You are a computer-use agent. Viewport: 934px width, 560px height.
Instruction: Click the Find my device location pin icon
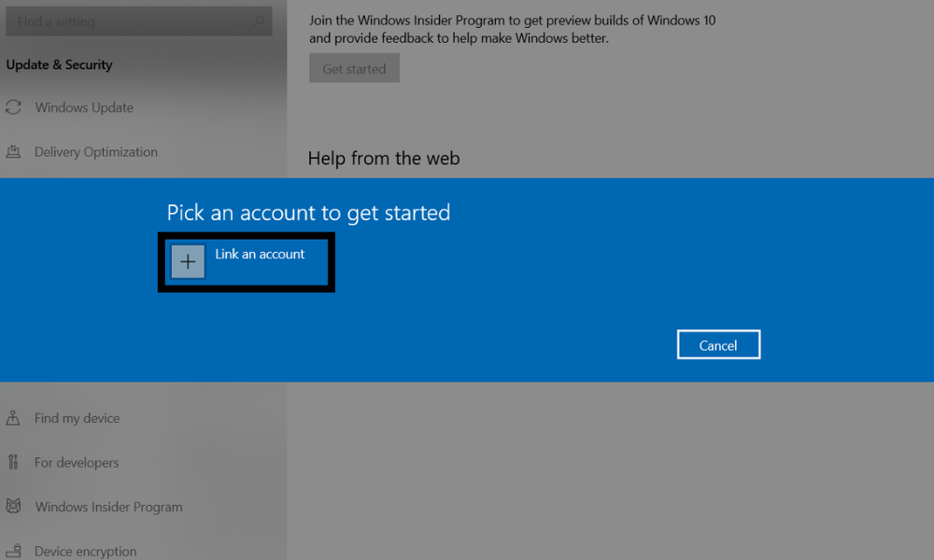pos(14,418)
